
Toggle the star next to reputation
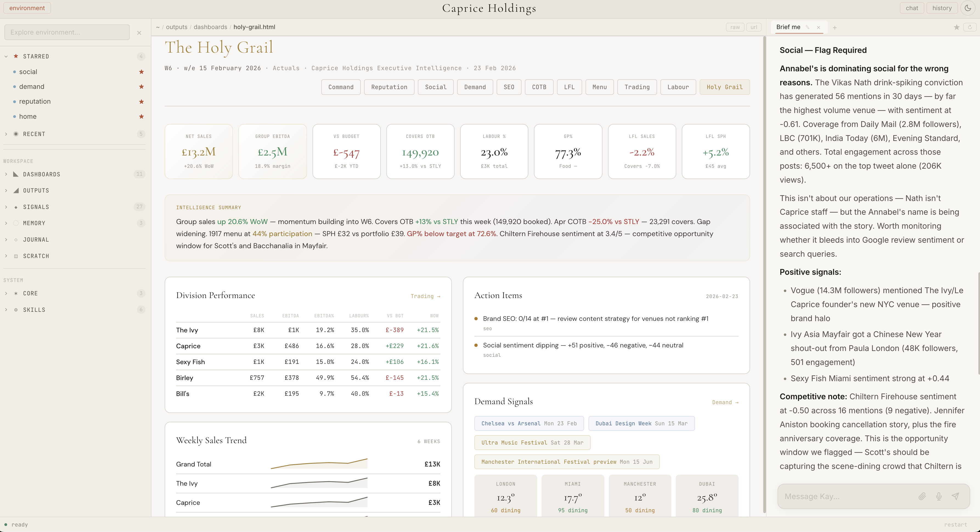(x=141, y=101)
